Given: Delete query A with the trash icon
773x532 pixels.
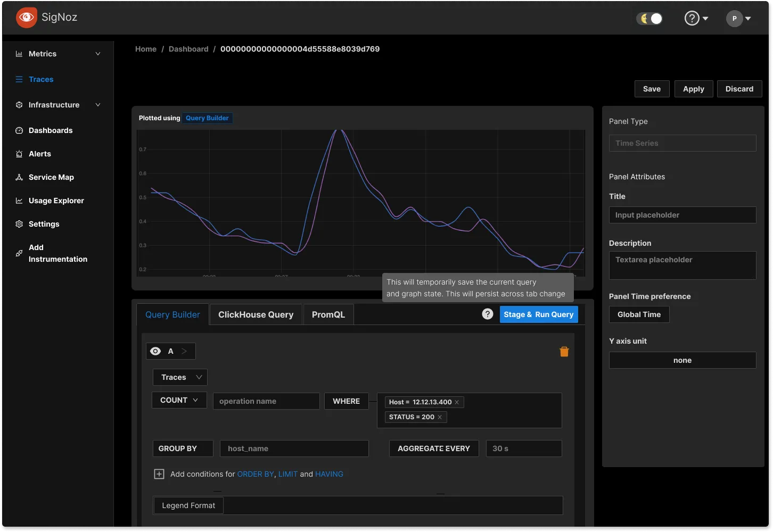Looking at the screenshot, I should [x=564, y=352].
